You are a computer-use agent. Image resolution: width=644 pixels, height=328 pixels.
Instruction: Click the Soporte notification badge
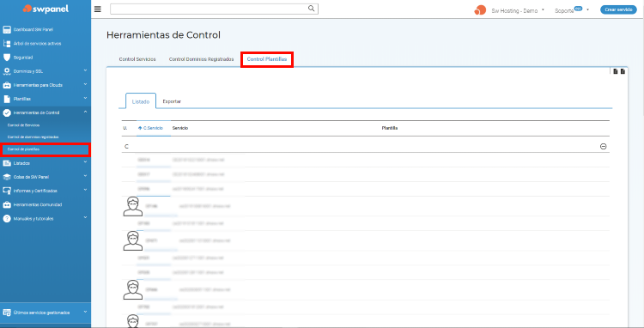[x=578, y=9]
